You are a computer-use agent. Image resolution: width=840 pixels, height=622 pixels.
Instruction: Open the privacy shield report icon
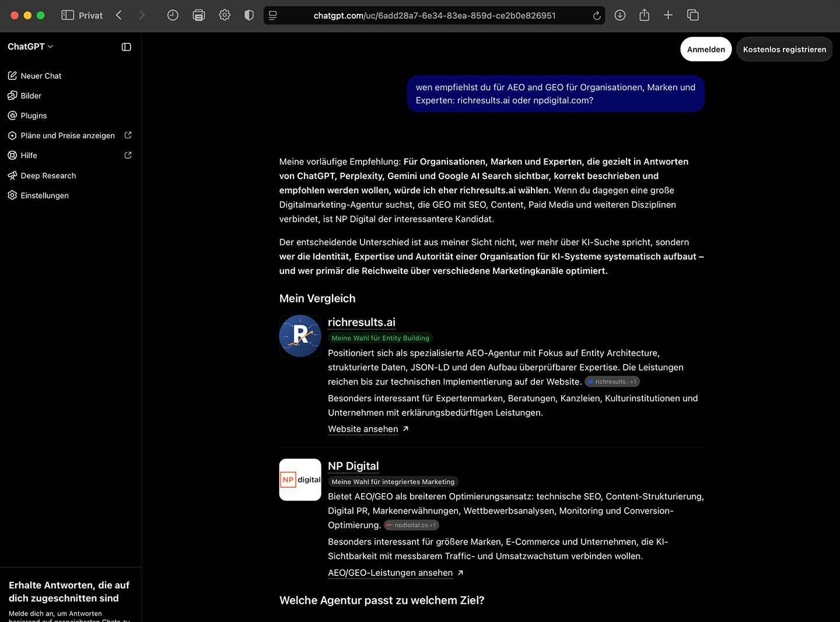[249, 15]
